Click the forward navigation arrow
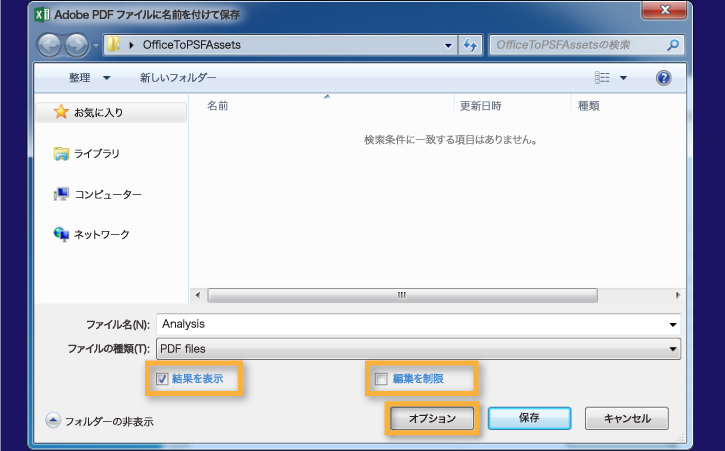The height and width of the screenshot is (451, 725). [x=76, y=45]
